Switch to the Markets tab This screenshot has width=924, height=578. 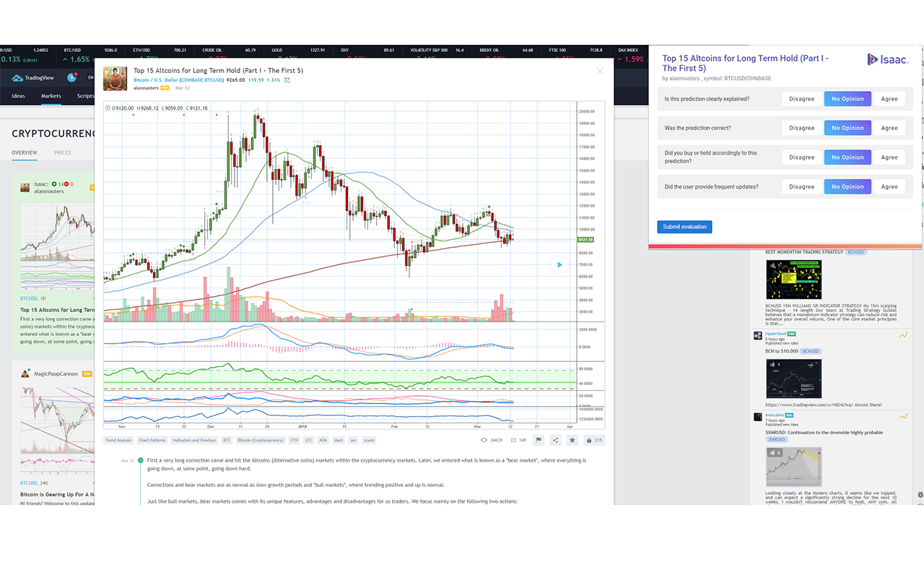51,95
